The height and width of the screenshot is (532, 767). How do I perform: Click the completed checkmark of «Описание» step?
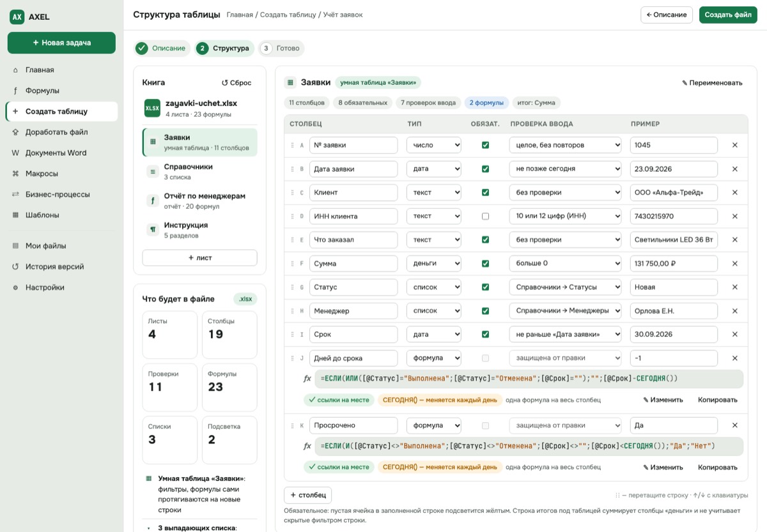(142, 49)
